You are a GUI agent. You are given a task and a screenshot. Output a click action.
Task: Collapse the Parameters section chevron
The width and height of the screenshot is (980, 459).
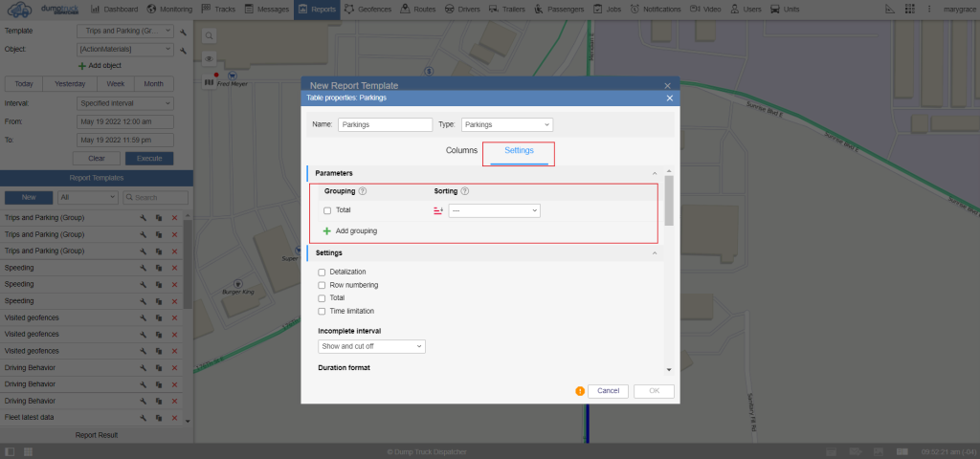655,173
